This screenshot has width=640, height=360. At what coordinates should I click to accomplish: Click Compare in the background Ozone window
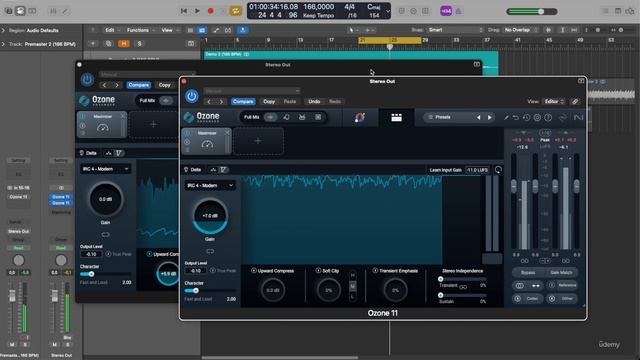138,85
